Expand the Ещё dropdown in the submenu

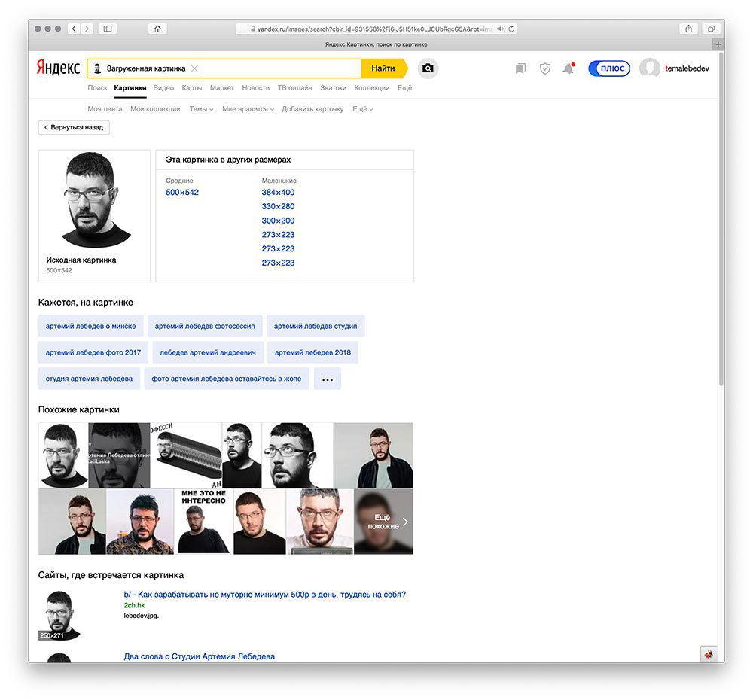pyautogui.click(x=363, y=109)
